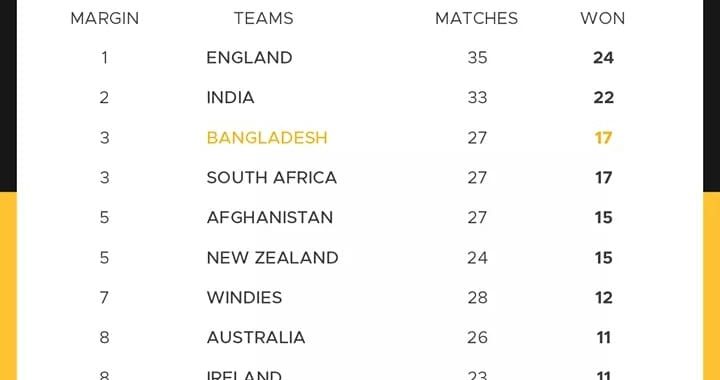Click the MATCHES column header
The width and height of the screenshot is (720, 380).
click(x=477, y=18)
